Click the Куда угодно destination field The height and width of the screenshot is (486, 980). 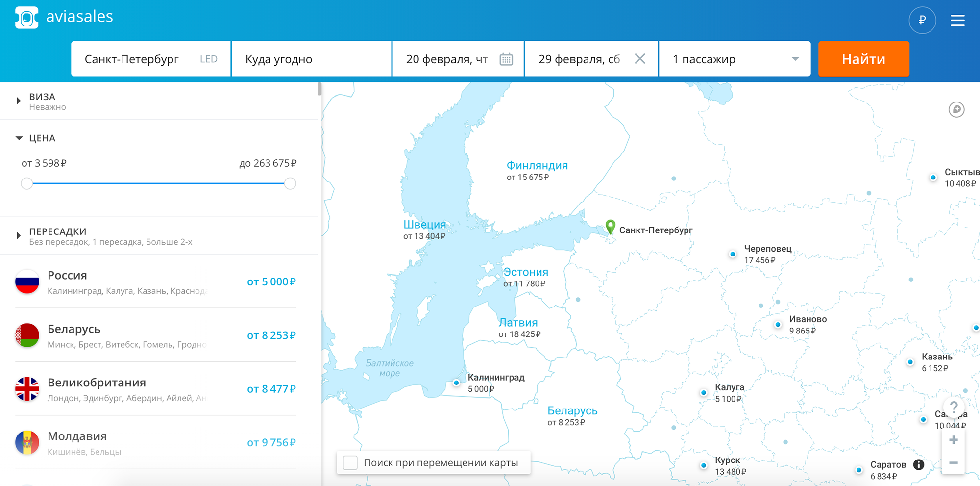click(312, 59)
